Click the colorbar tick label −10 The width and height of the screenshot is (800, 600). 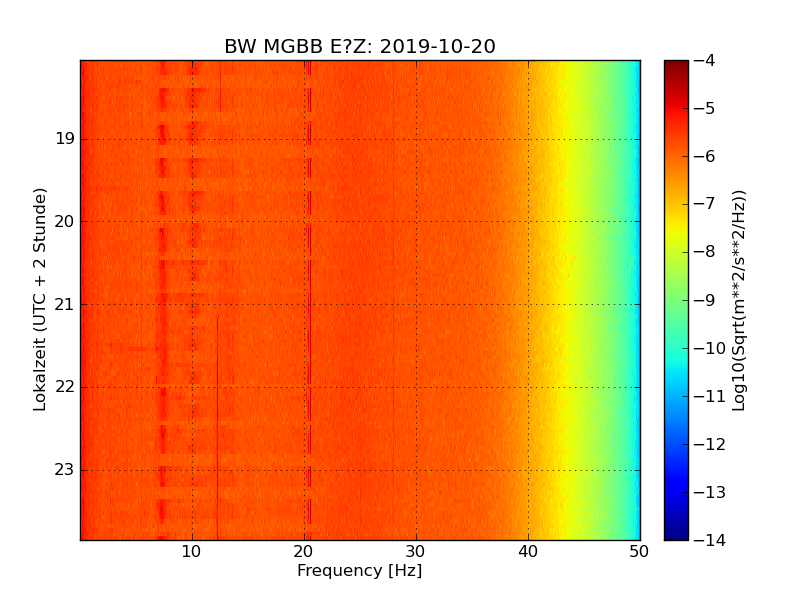tap(710, 348)
